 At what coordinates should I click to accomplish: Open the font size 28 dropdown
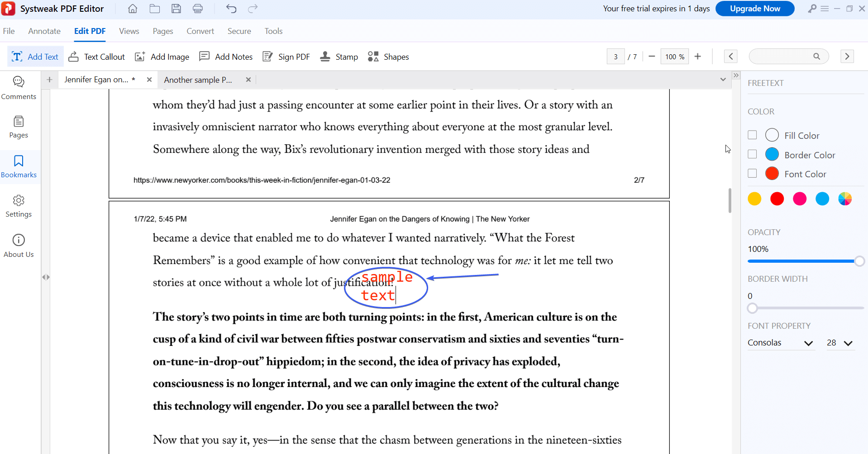tap(840, 343)
